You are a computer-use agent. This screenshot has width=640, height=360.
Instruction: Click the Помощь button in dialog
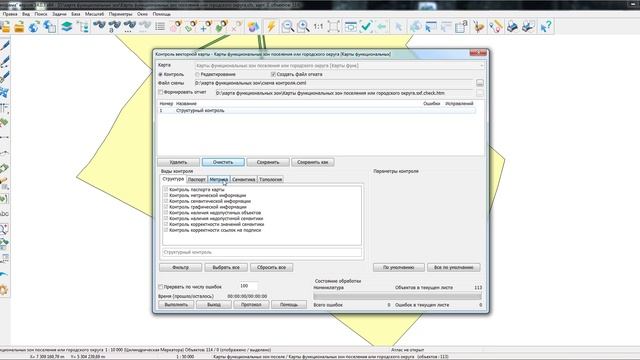pyautogui.click(x=289, y=304)
